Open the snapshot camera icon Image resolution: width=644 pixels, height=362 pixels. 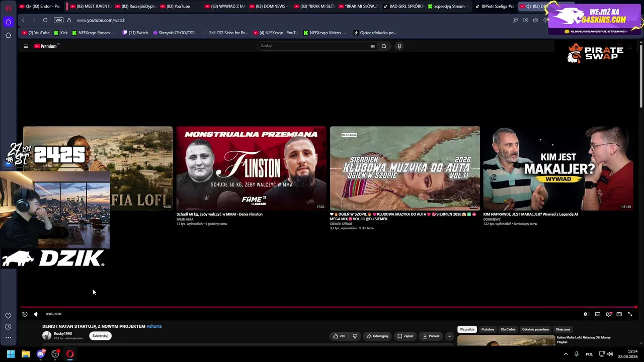[535, 20]
